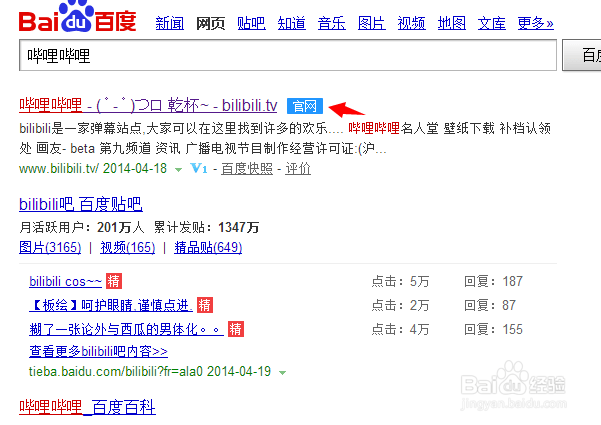This screenshot has height=425, width=601.
Task: Click 查看更多bilibili吧内容>>
Action: [x=99, y=351]
